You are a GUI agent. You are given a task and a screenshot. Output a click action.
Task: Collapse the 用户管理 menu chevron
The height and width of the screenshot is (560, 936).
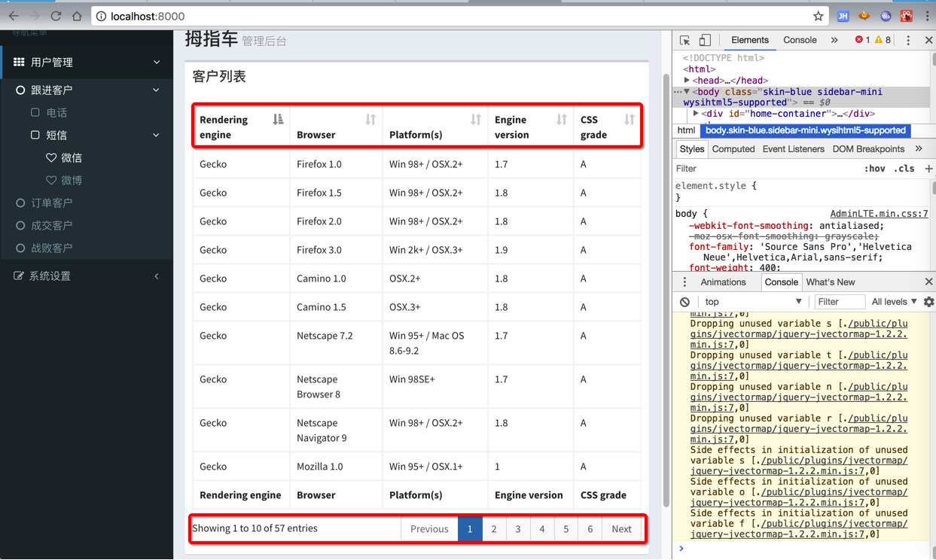pos(157,62)
